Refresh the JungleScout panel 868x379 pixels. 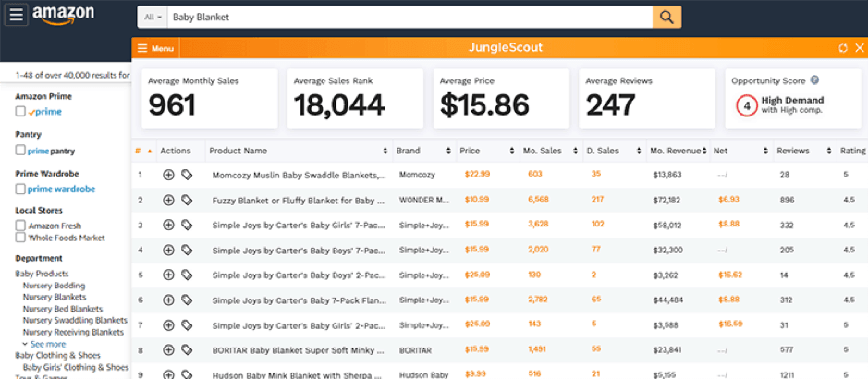pos(843,48)
